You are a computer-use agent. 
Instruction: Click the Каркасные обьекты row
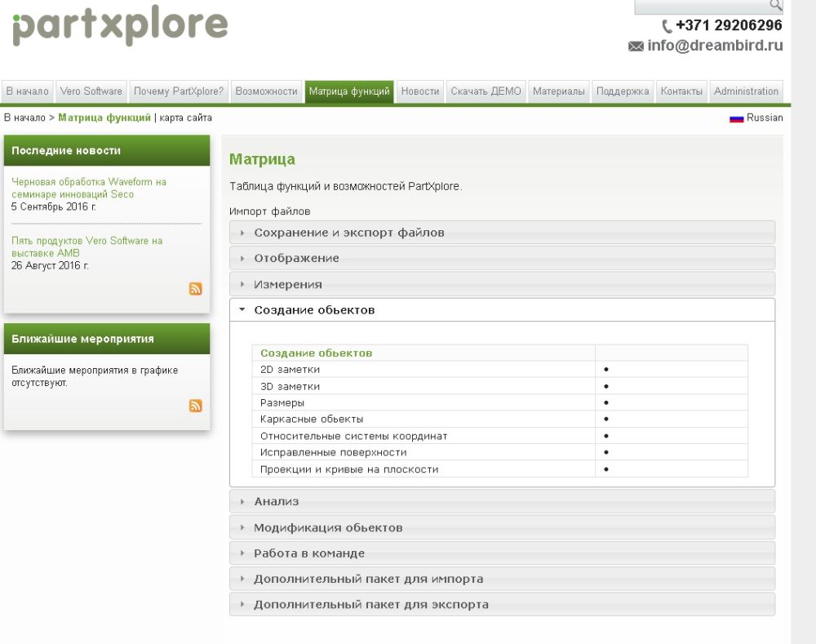[x=500, y=419]
